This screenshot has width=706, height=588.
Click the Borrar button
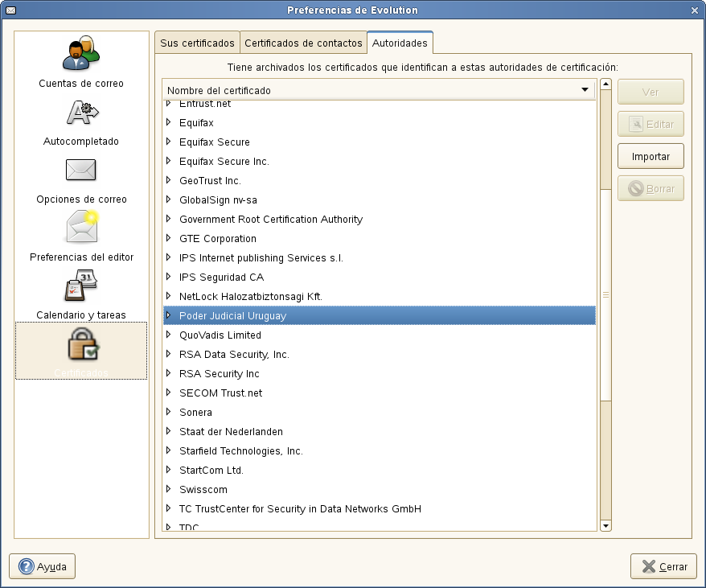pyautogui.click(x=651, y=188)
